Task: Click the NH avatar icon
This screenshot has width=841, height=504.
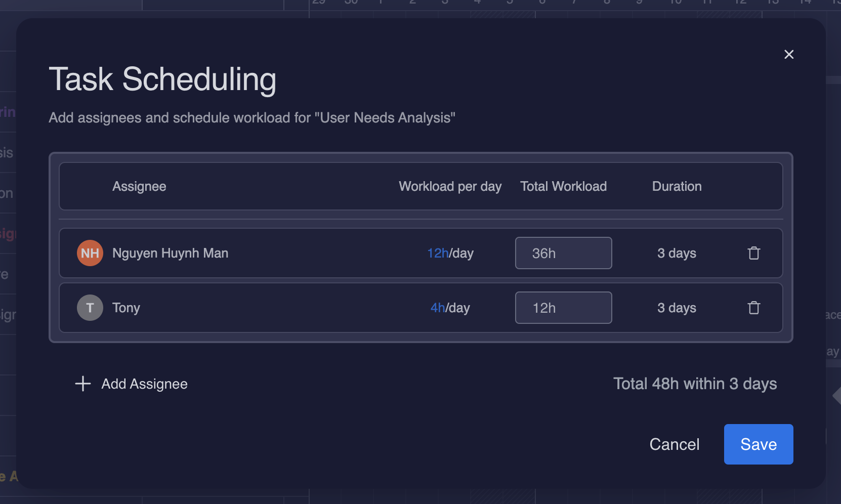Action: [x=90, y=253]
